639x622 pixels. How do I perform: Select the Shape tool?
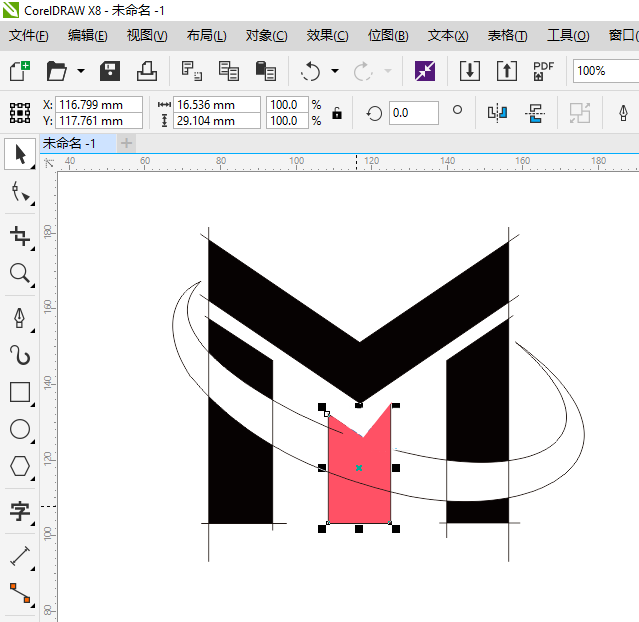coord(19,193)
